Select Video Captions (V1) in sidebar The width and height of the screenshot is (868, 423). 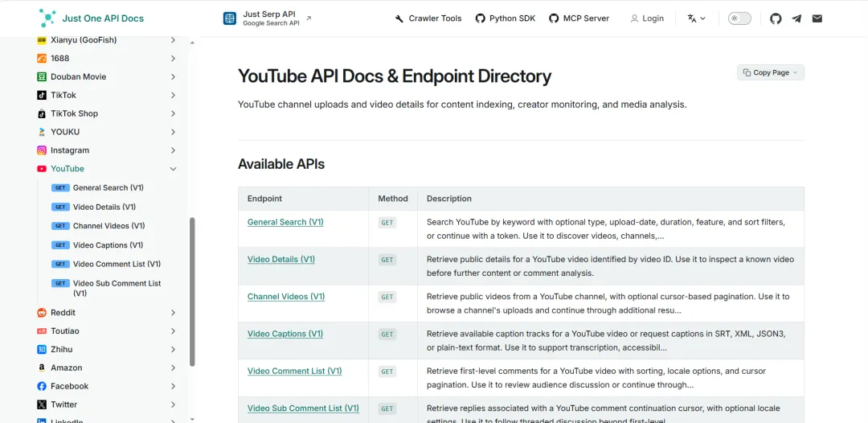[108, 245]
